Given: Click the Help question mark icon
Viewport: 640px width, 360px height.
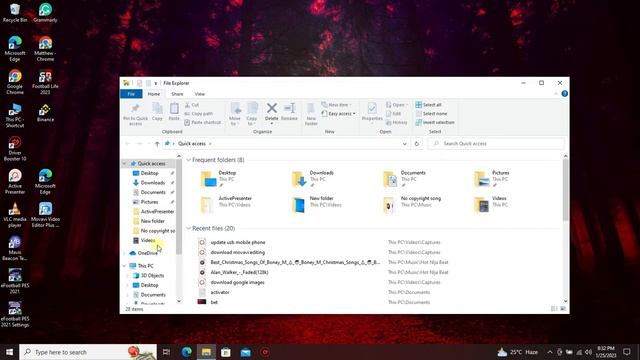Looking at the screenshot, I should (564, 94).
